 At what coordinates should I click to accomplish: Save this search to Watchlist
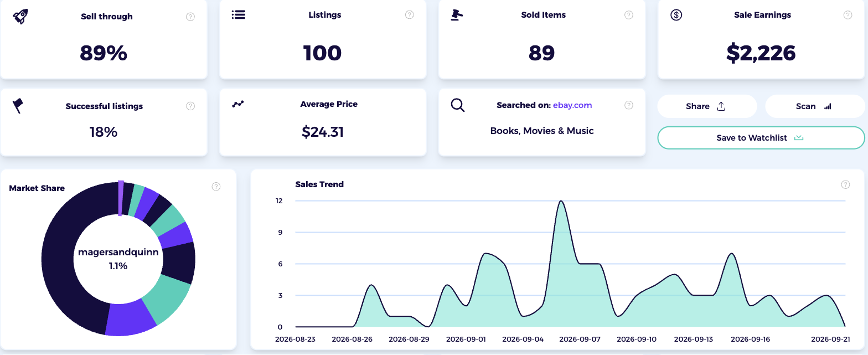pyautogui.click(x=761, y=138)
